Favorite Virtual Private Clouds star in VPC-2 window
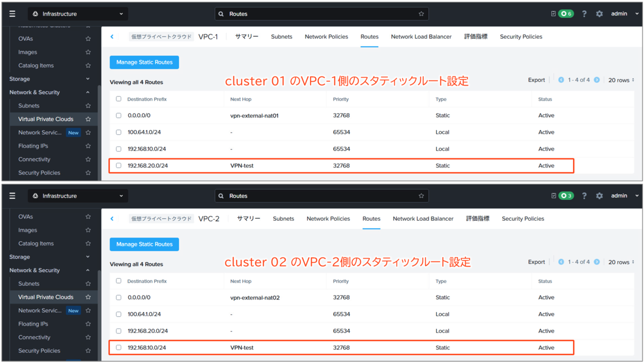The width and height of the screenshot is (644, 362). pyautogui.click(x=88, y=297)
